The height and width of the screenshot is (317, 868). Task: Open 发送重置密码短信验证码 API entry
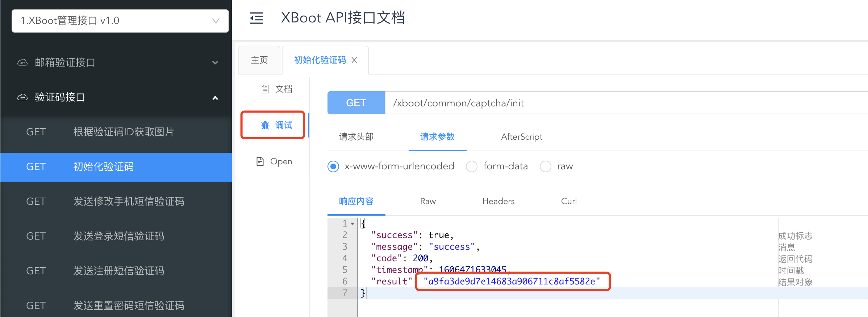[x=116, y=305]
